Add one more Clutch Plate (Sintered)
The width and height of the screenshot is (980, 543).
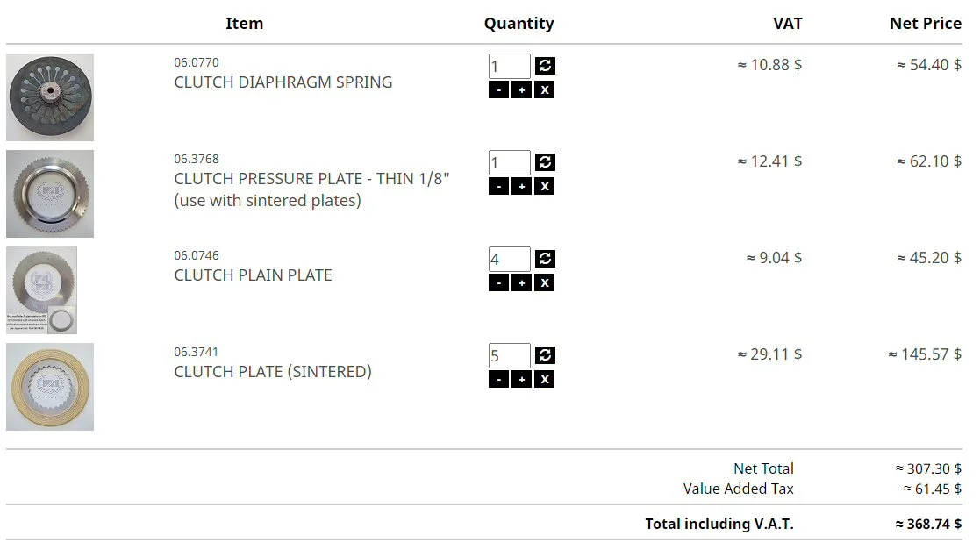(521, 379)
